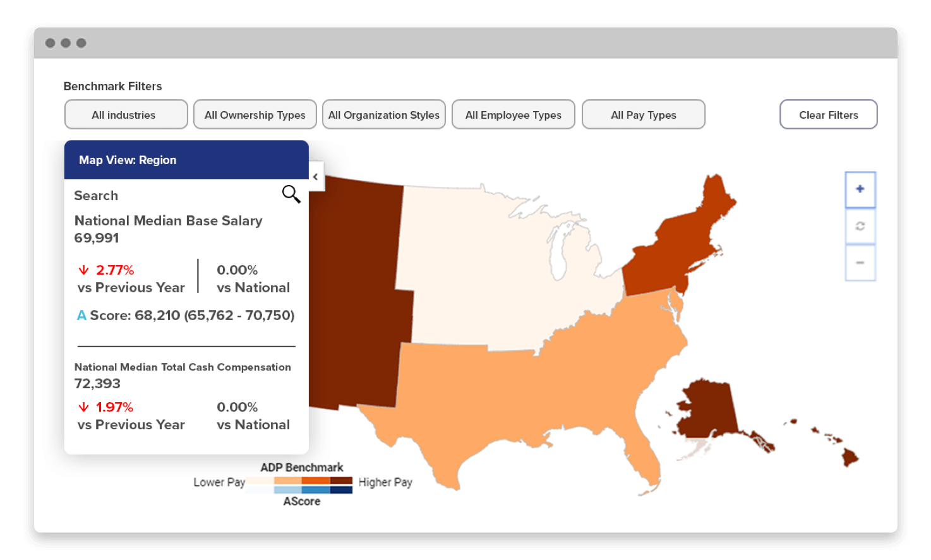Click the red down arrow beside 1.97%
931x560 pixels.
[83, 407]
